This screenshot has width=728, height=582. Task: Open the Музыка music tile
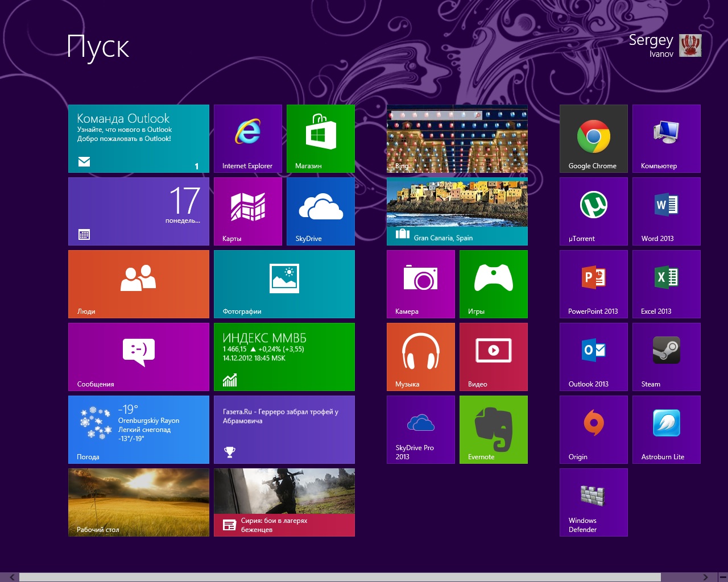tap(421, 357)
